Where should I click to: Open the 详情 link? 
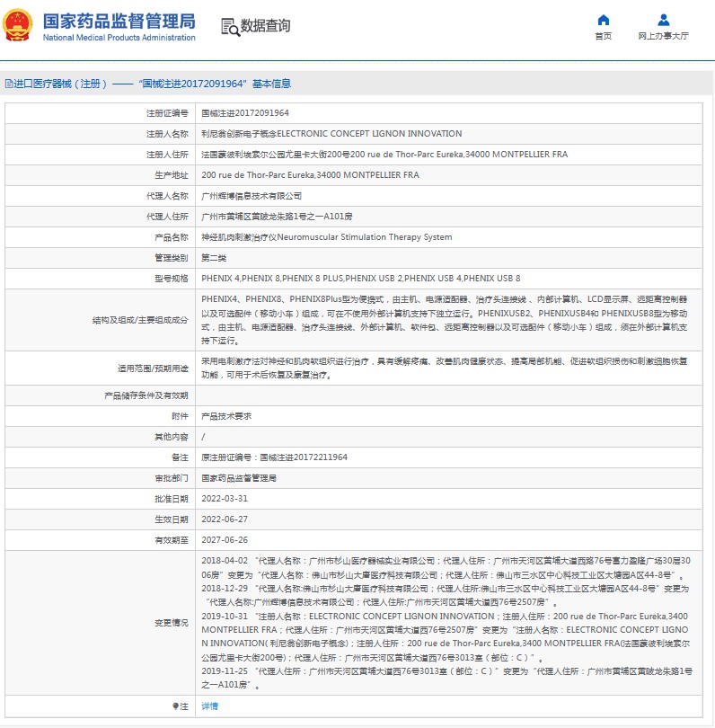click(x=209, y=706)
